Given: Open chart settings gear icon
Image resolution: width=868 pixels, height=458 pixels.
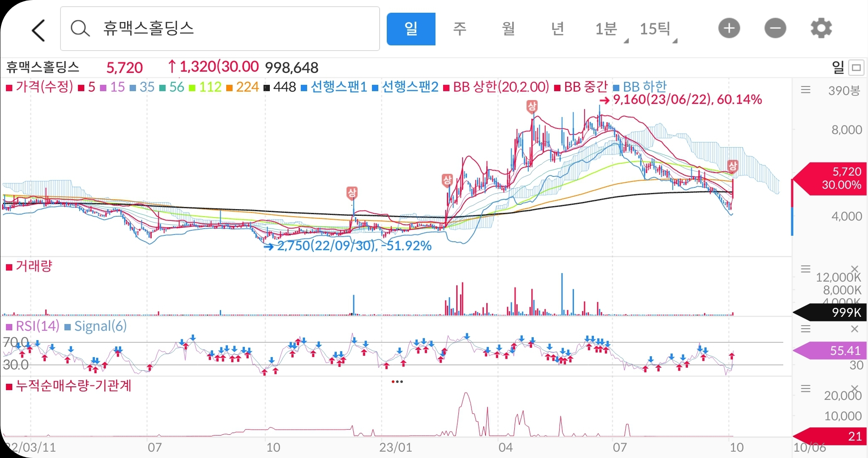Looking at the screenshot, I should click(x=821, y=28).
